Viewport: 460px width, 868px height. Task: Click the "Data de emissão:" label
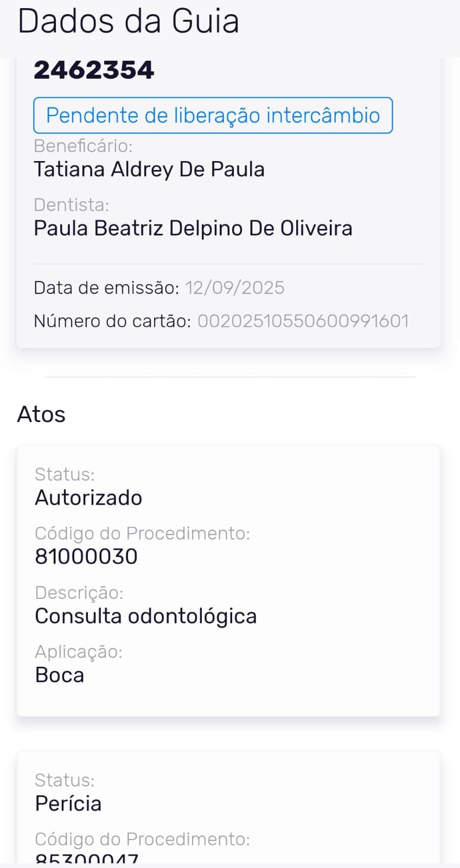[x=106, y=288]
